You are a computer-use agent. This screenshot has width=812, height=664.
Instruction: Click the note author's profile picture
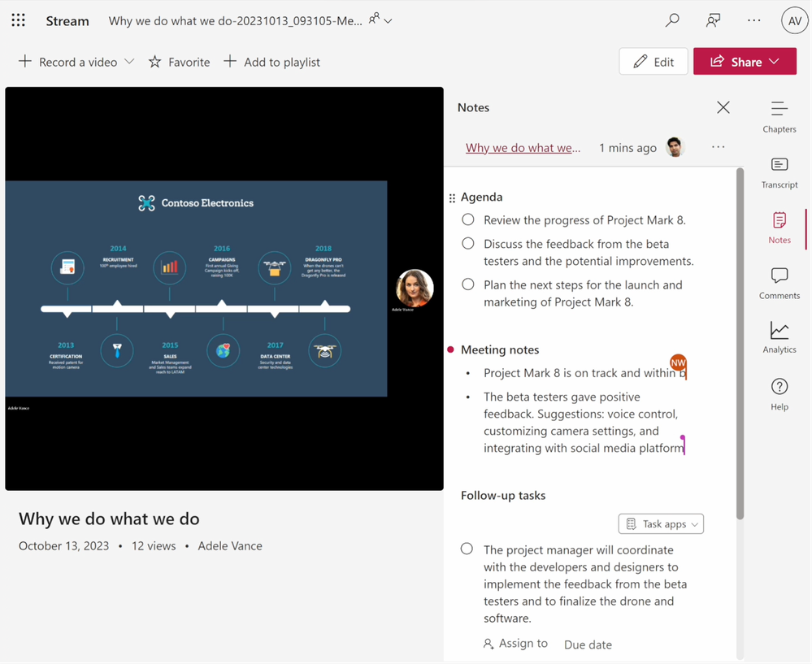(675, 147)
